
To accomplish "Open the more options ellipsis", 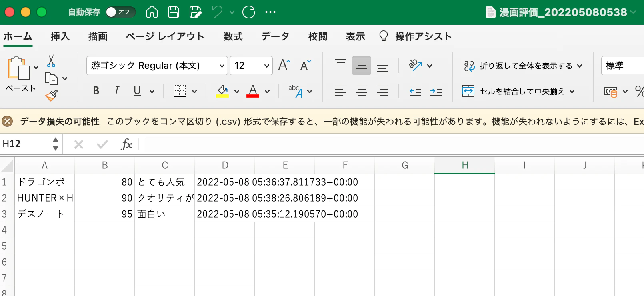I will pos(270,12).
